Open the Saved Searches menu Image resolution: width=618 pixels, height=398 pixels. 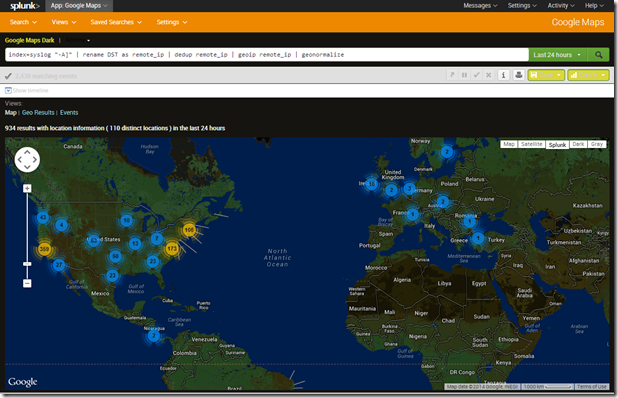[116, 22]
